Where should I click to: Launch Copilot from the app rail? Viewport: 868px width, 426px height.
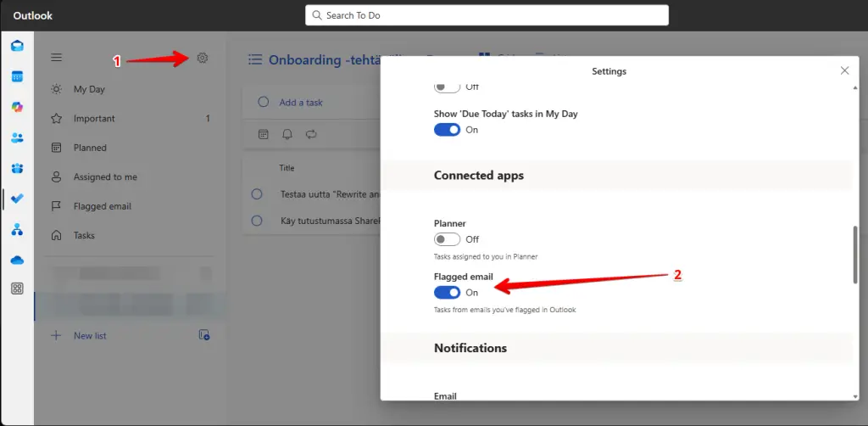[17, 107]
